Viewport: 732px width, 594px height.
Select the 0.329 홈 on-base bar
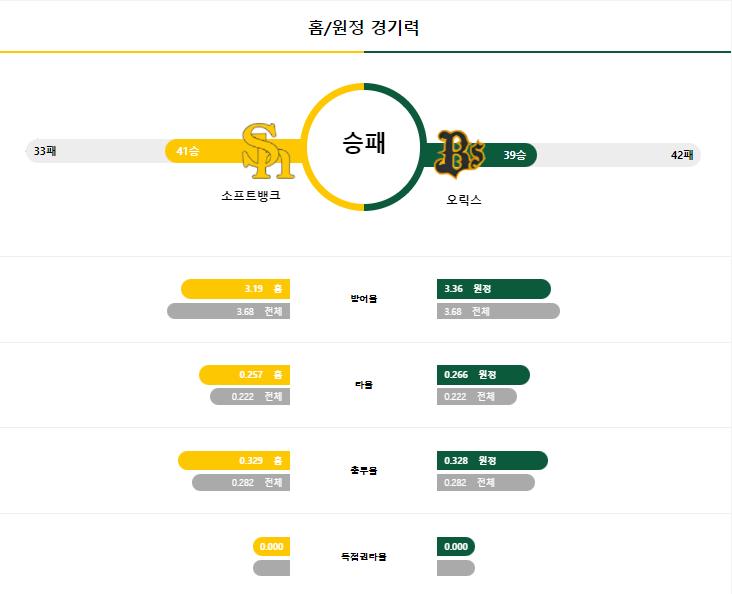[234, 460]
